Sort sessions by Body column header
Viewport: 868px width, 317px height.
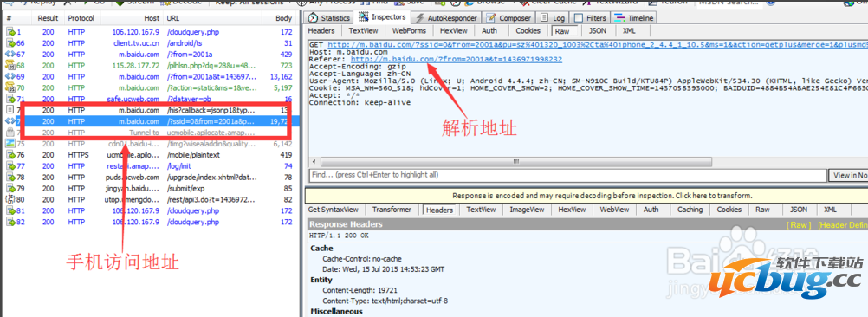[283, 18]
